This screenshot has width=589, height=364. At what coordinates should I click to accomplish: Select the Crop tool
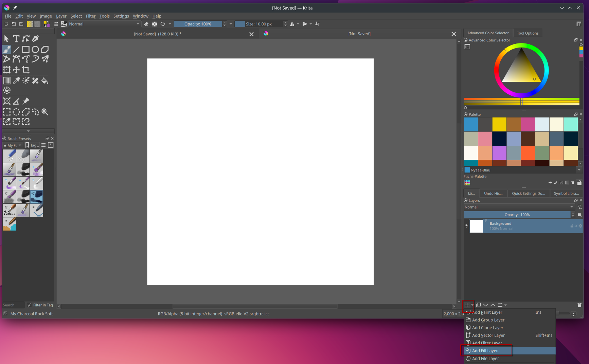click(26, 70)
